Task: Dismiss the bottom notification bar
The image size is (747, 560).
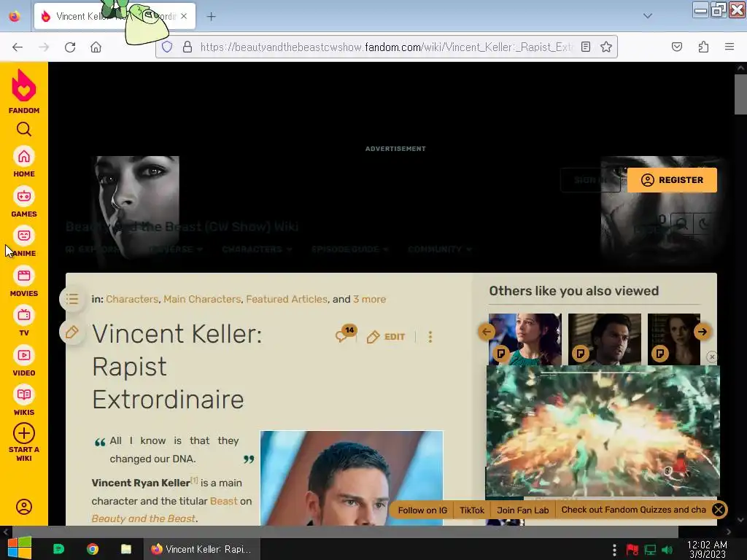Action: [x=719, y=510]
